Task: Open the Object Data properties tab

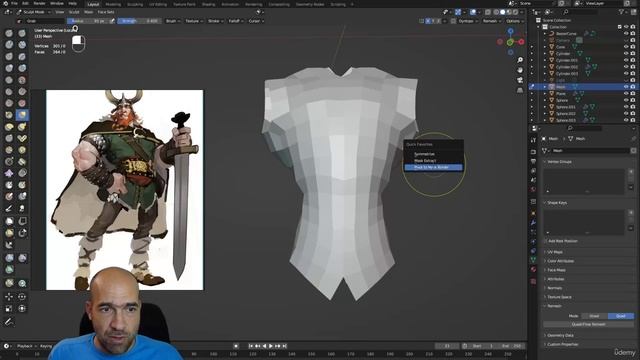Action: pyautogui.click(x=533, y=260)
